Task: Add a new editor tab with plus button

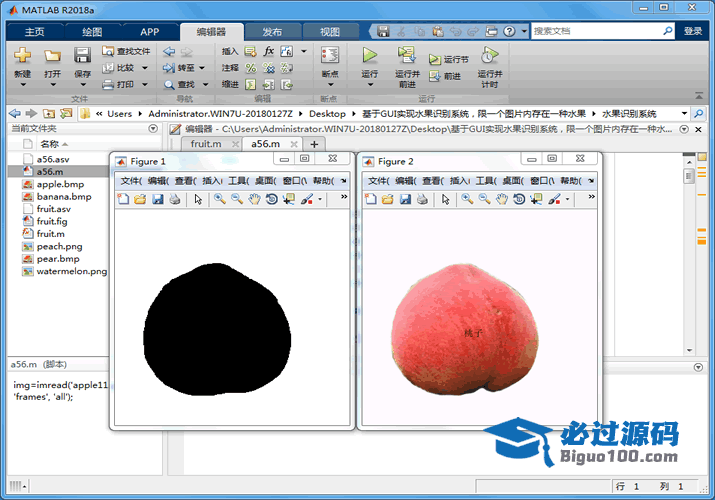Action: tap(314, 144)
